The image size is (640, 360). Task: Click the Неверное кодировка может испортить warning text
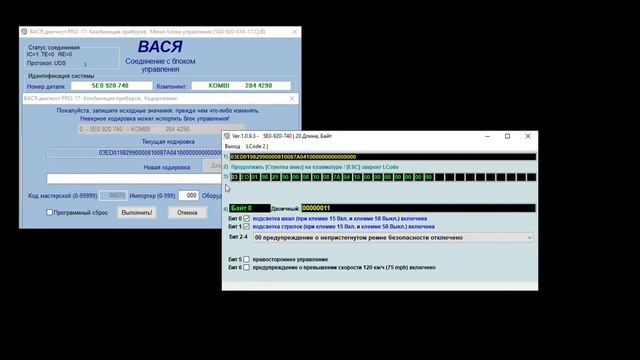point(155,119)
